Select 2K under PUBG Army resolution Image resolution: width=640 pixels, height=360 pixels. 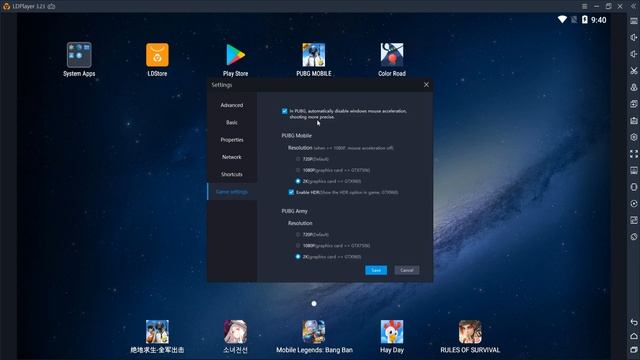pos(298,257)
